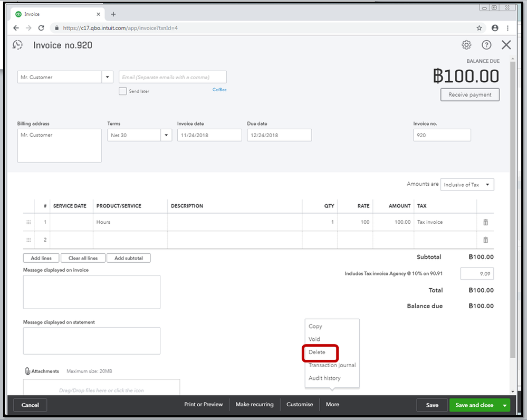
Task: Click the Message displayed on invoice box
Action: (91, 292)
